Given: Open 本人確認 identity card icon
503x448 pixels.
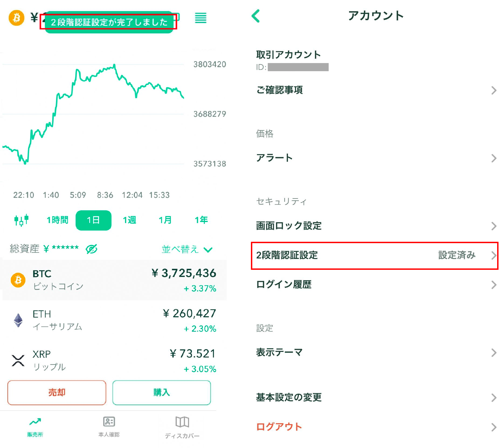Looking at the screenshot, I should [109, 422].
